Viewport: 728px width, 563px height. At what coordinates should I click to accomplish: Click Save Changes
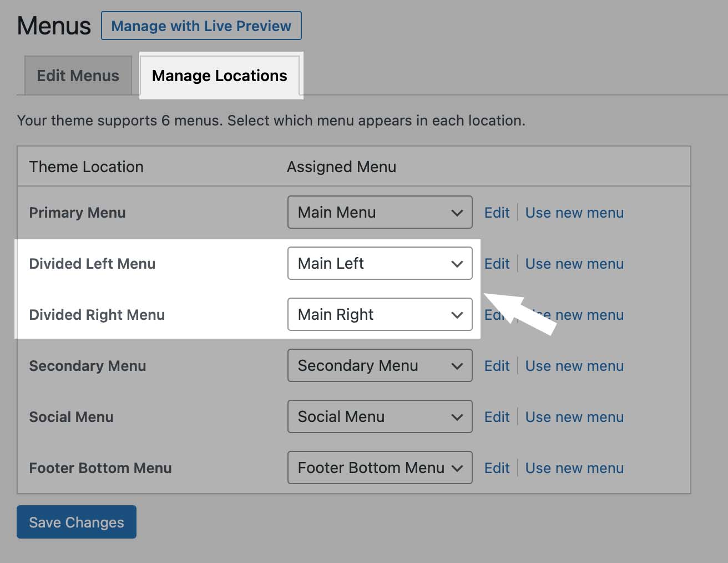(76, 522)
